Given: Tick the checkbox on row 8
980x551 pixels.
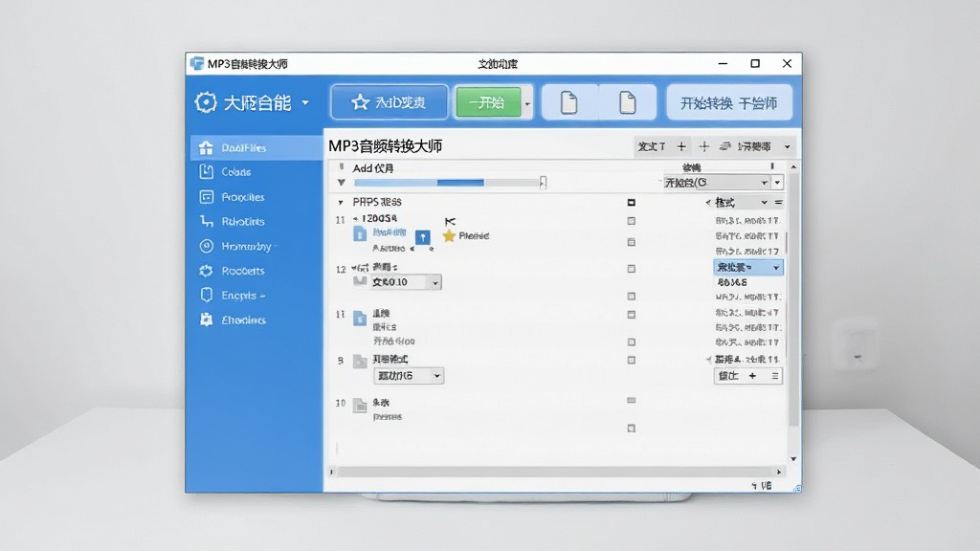Looking at the screenshot, I should tap(632, 361).
